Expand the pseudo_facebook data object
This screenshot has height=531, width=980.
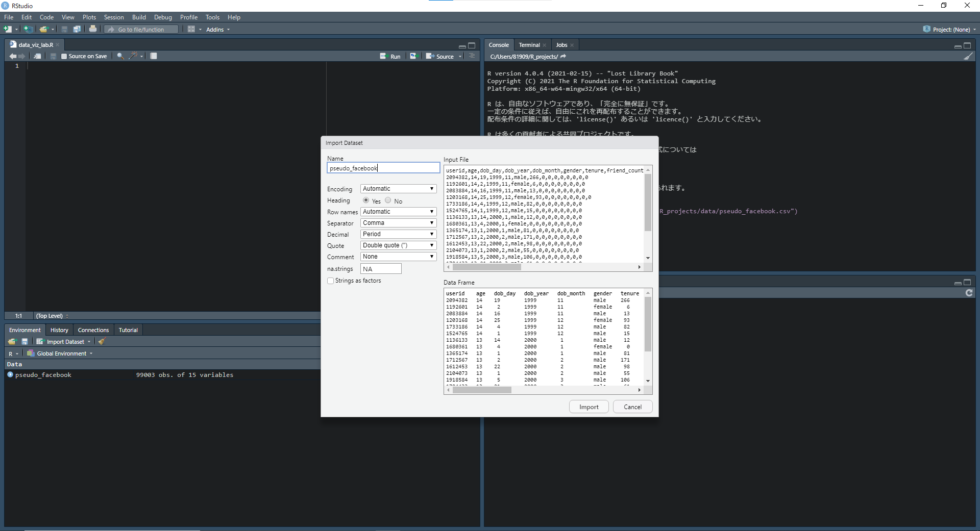10,374
